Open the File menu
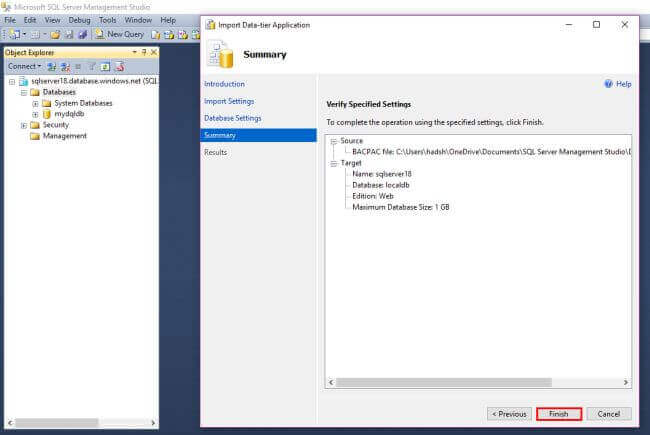 pos(10,20)
